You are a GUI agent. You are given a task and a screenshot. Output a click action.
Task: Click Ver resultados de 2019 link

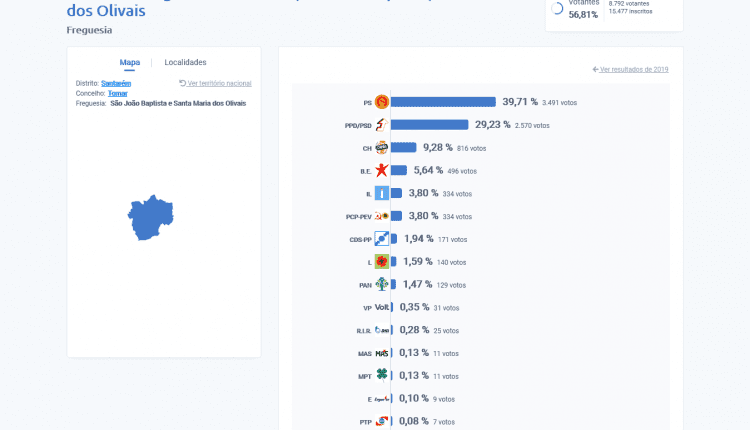click(x=630, y=69)
